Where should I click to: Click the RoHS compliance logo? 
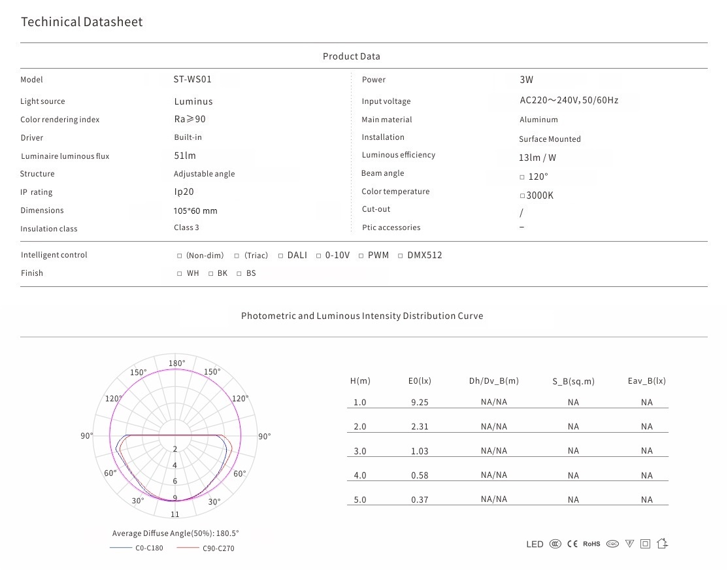point(591,544)
